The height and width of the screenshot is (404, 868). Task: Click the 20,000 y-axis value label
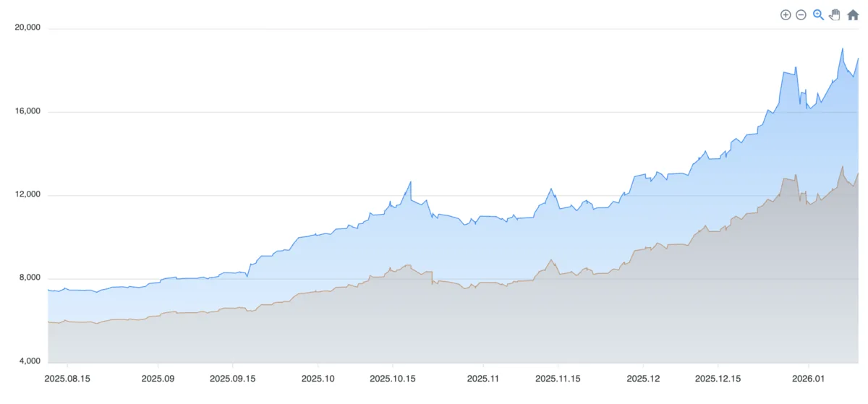pyautogui.click(x=27, y=28)
